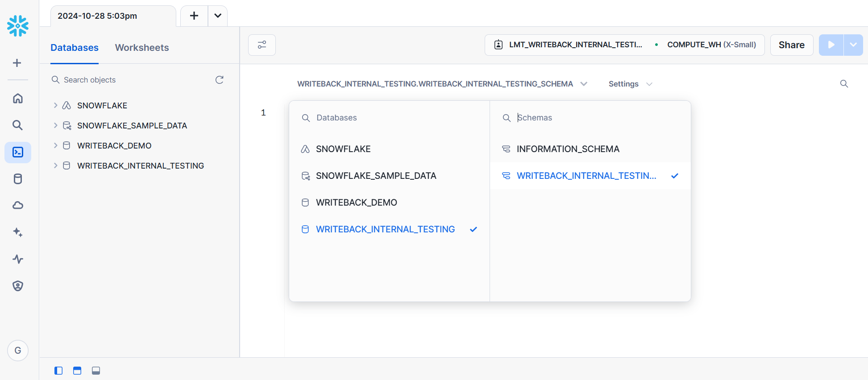Open the Home icon in sidebar
Image resolution: width=868 pixels, height=380 pixels.
18,98
